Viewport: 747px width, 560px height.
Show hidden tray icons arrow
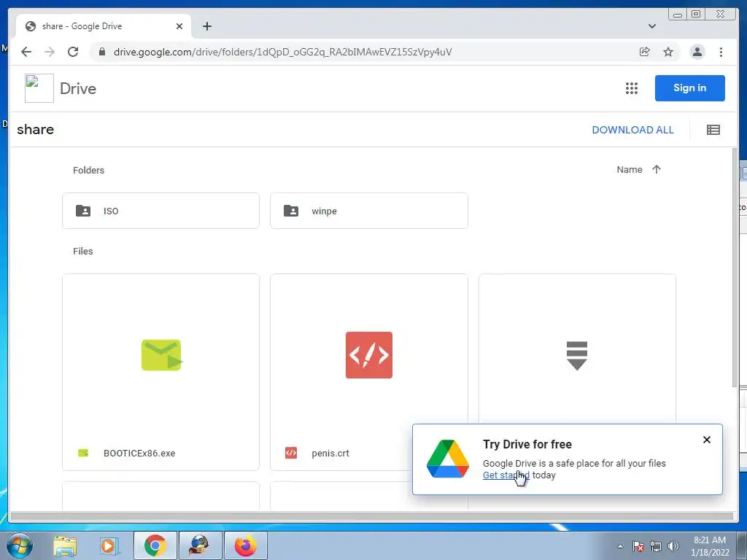(620, 546)
